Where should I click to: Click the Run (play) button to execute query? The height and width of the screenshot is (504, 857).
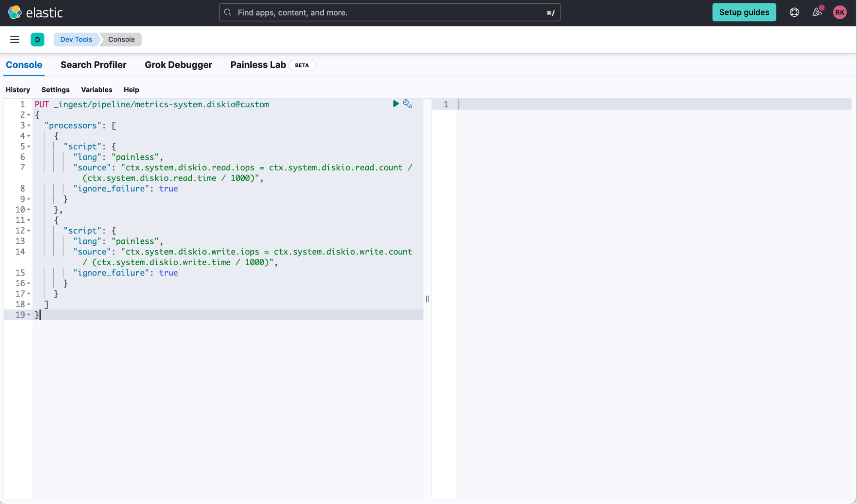point(396,105)
